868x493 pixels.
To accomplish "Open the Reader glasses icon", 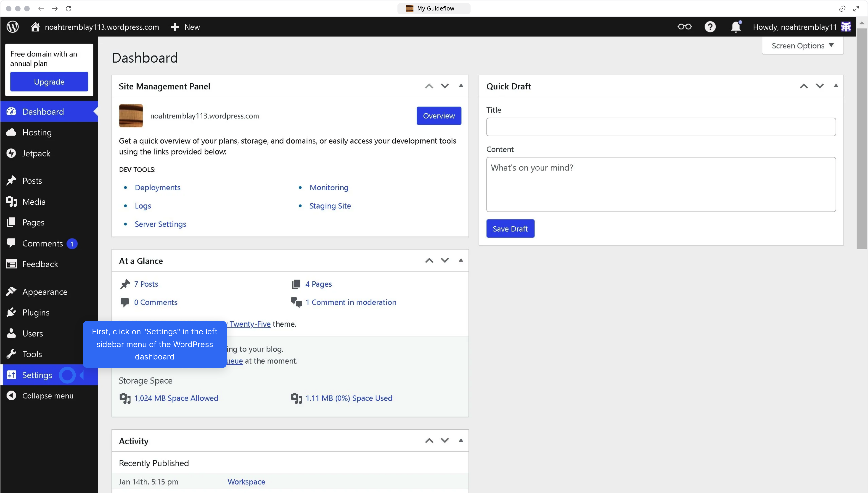I will point(684,27).
